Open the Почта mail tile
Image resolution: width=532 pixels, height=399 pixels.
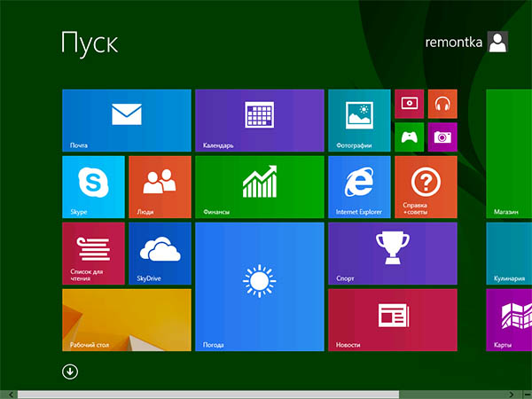click(x=127, y=121)
